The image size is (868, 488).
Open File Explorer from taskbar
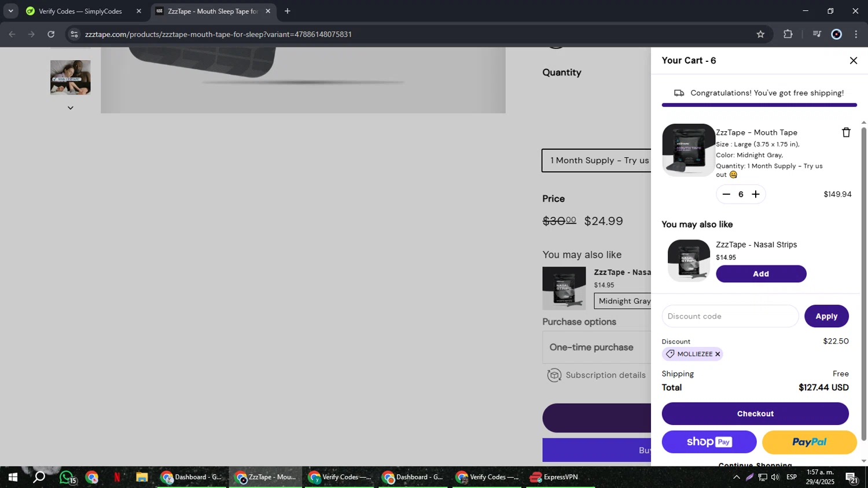tap(142, 478)
